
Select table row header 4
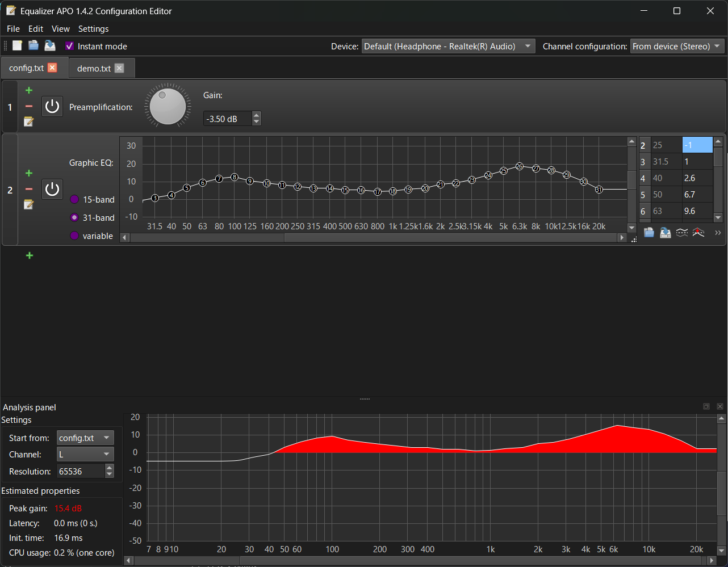click(x=645, y=178)
